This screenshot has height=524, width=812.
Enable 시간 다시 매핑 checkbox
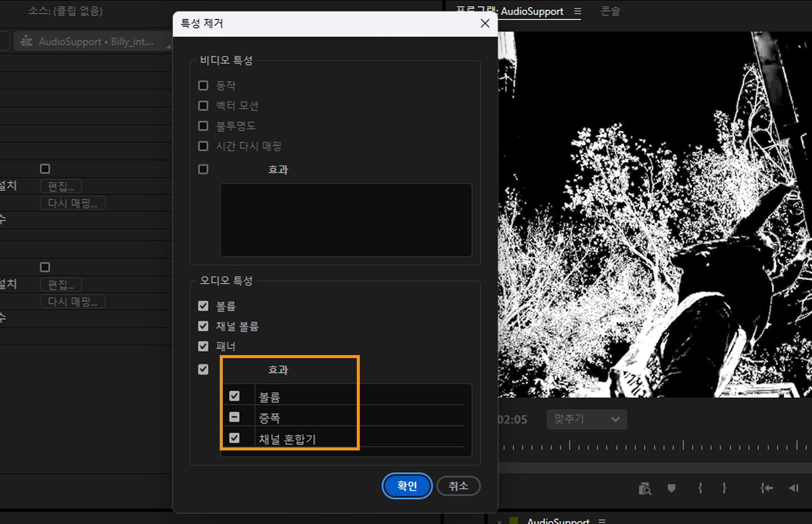tap(203, 146)
